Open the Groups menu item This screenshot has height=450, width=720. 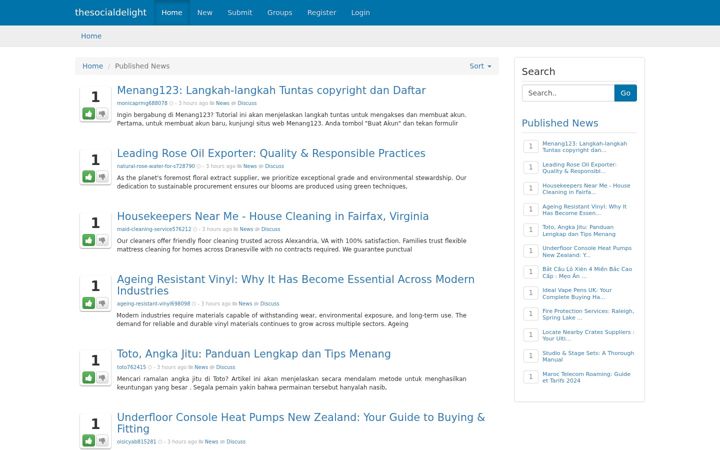[x=280, y=12]
